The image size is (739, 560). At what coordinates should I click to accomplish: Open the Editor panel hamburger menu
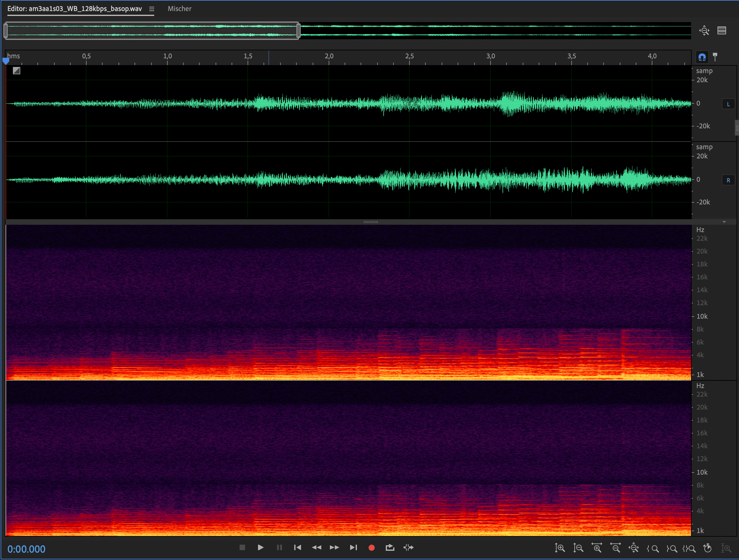[x=152, y=9]
